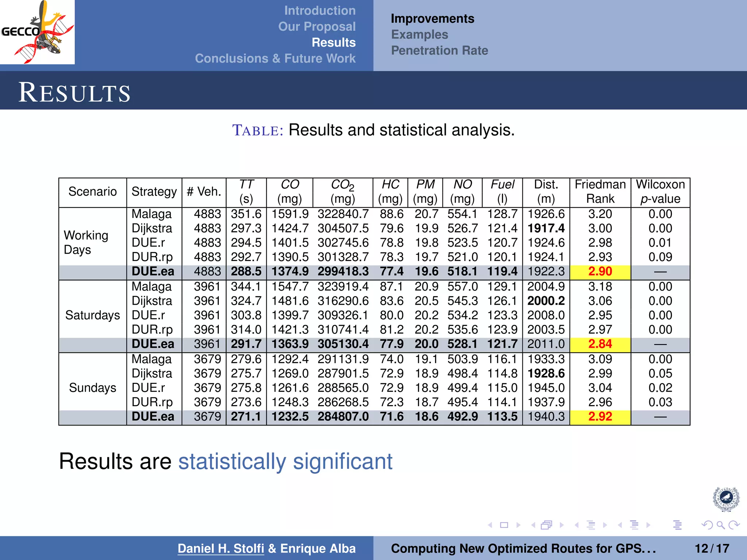
Task: Click the travel time value 288.5
Action: click(x=246, y=271)
